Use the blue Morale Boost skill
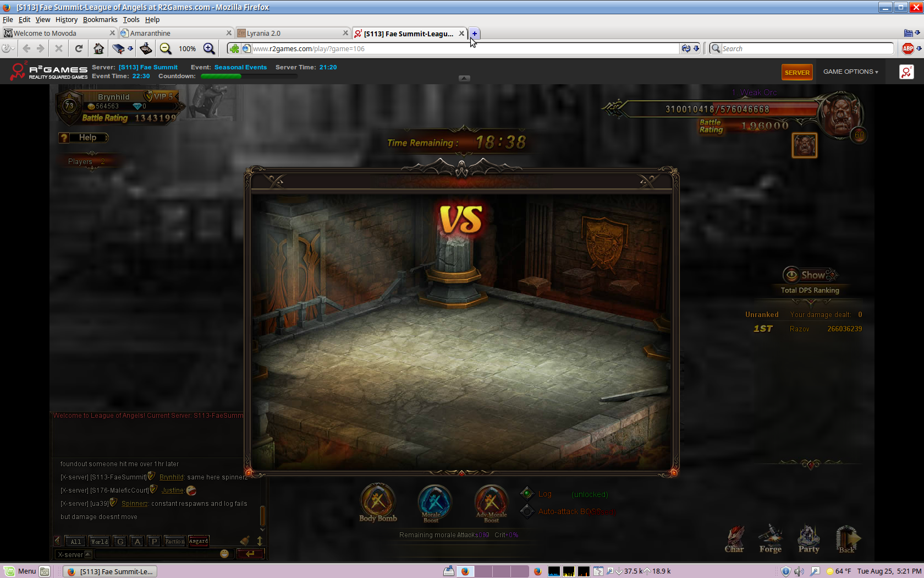Image resolution: width=924 pixels, height=578 pixels. pyautogui.click(x=434, y=501)
